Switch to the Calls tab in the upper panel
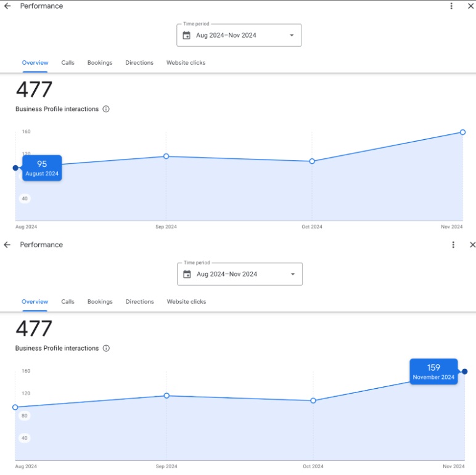The height and width of the screenshot is (475, 476). (68, 63)
